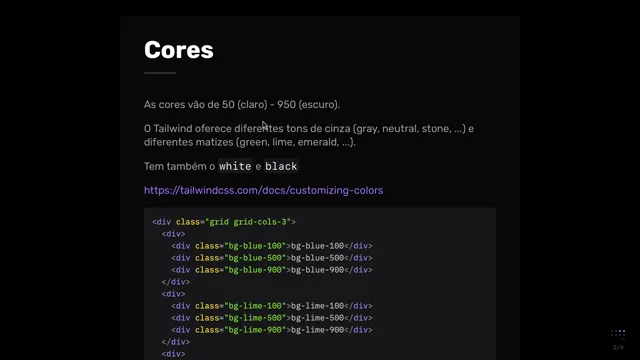Click the bg-blue-500 code line

click(x=272, y=258)
